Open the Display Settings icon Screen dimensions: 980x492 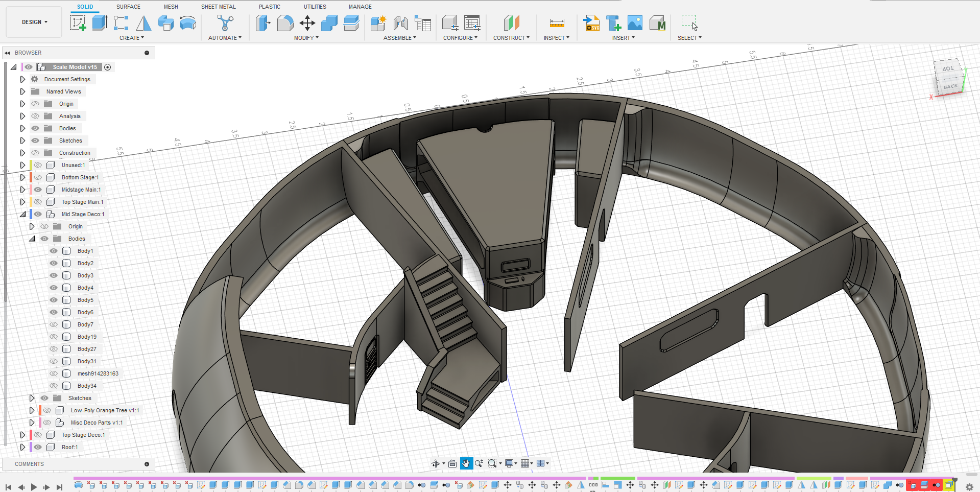[x=509, y=463]
